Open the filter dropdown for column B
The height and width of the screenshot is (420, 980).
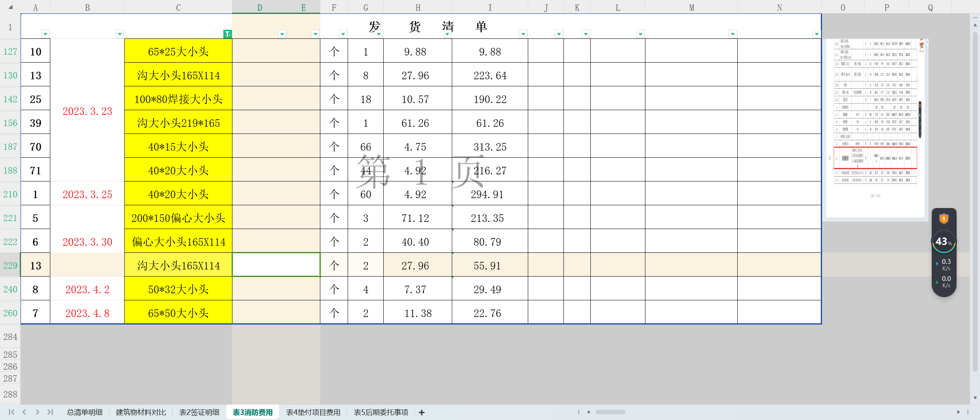120,34
